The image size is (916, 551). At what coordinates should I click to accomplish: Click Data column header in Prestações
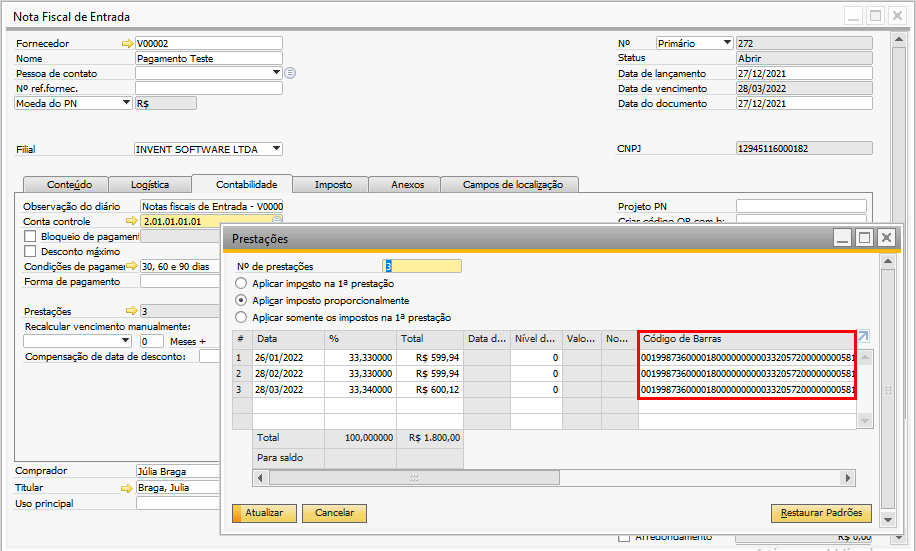(288, 339)
